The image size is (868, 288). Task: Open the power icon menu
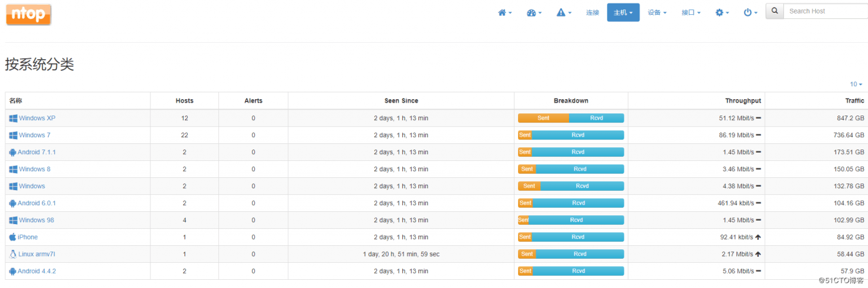click(750, 12)
